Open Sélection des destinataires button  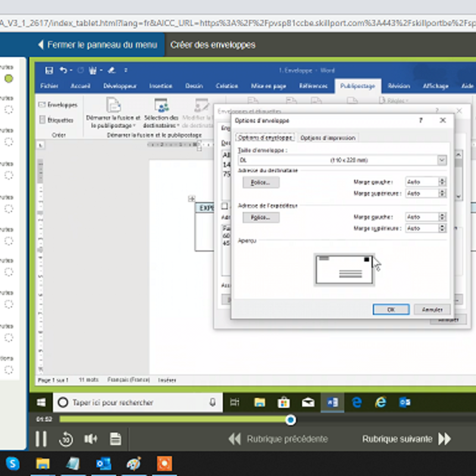pyautogui.click(x=161, y=113)
